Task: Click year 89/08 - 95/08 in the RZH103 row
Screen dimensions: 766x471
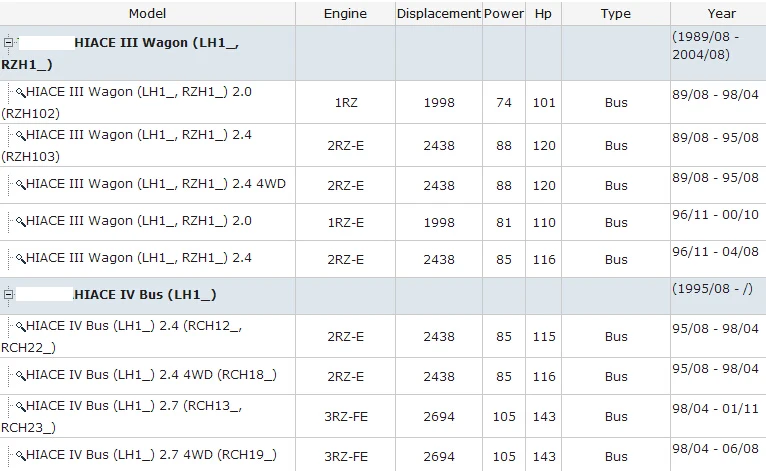Action: (x=715, y=137)
